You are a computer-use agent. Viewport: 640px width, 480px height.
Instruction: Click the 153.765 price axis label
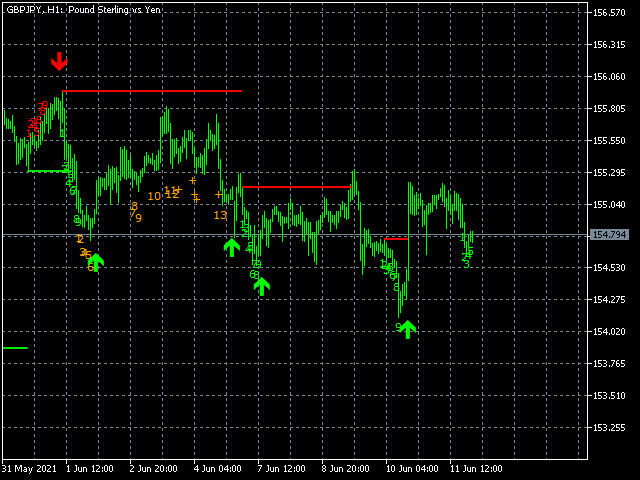pyautogui.click(x=609, y=363)
